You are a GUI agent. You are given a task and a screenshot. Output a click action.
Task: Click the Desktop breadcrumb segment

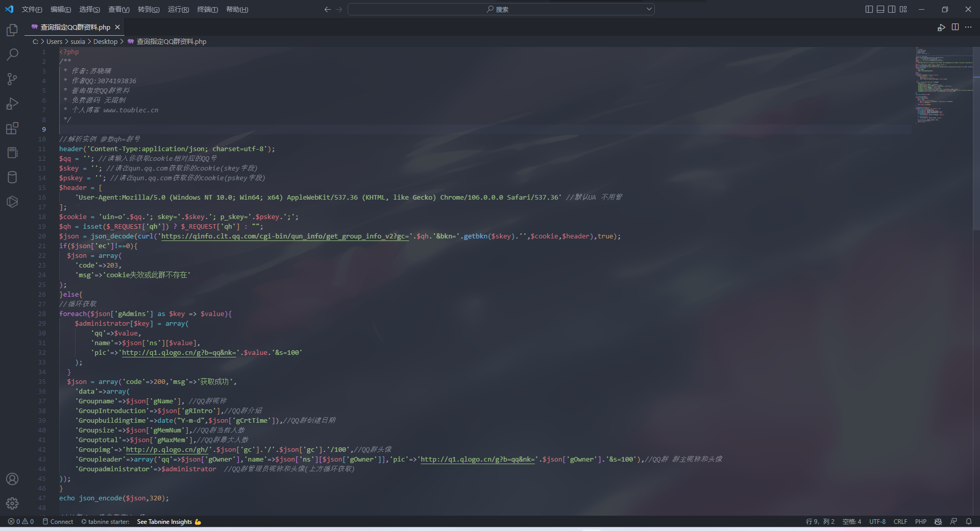(105, 41)
